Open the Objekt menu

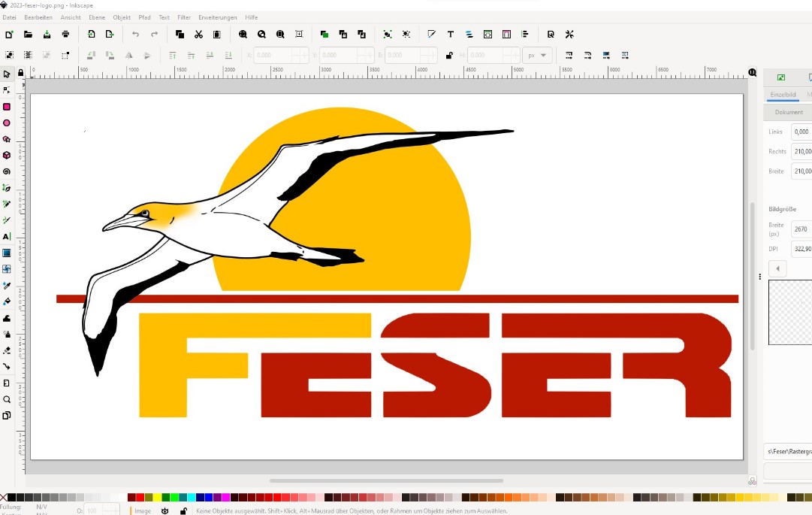122,17
